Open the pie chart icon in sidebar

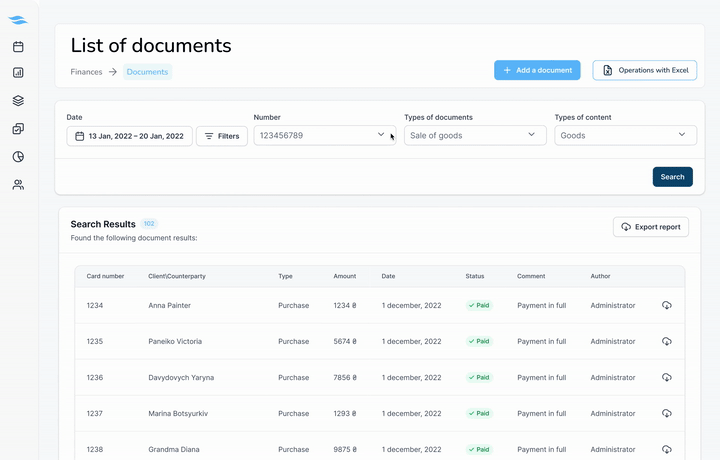pos(18,157)
